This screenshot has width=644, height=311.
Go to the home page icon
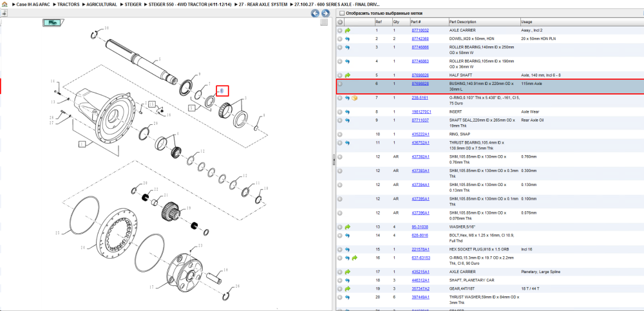(x=5, y=4)
